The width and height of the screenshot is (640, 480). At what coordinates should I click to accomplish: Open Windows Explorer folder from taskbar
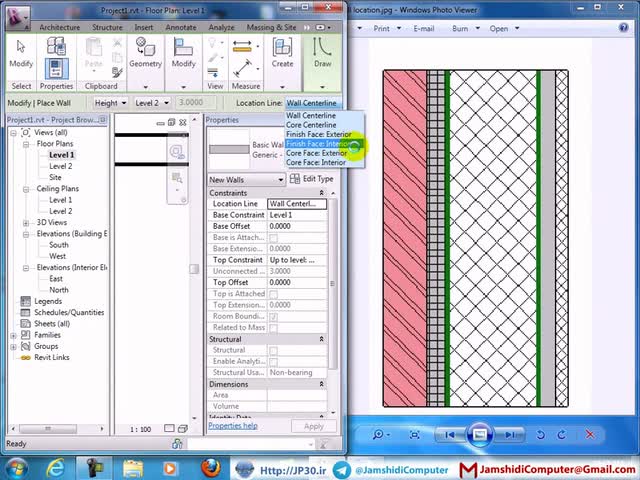[133, 469]
